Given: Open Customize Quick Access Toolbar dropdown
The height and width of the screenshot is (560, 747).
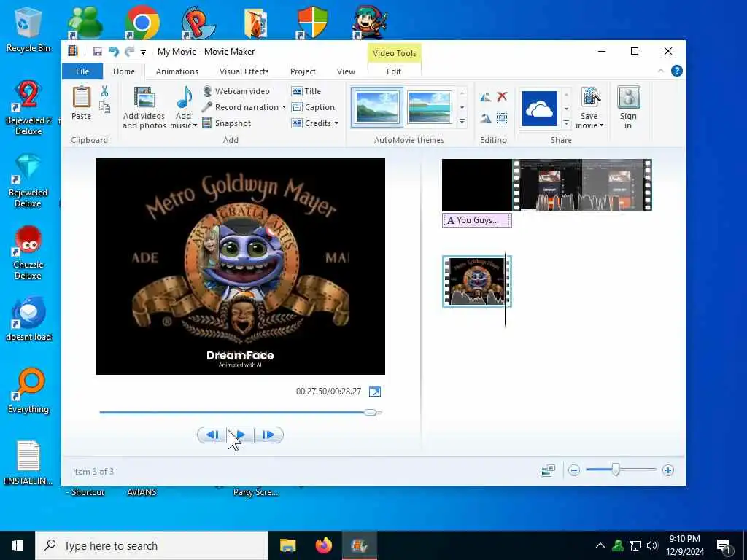Looking at the screenshot, I should point(143,52).
